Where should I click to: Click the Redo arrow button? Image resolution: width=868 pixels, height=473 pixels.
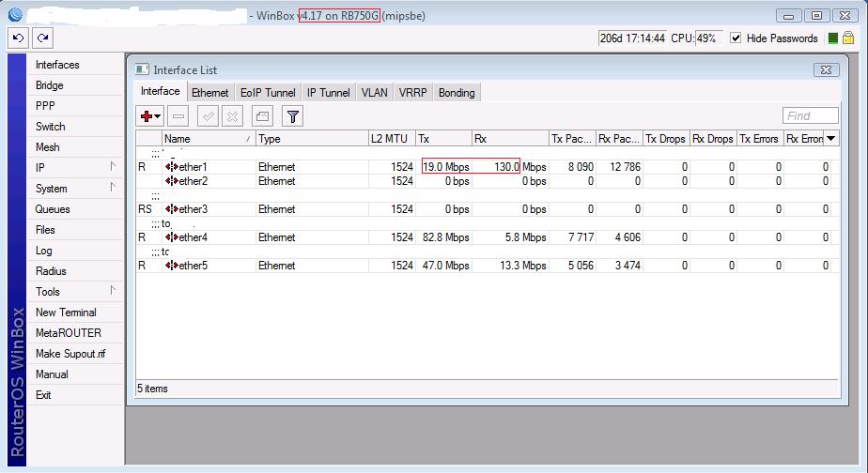42,38
